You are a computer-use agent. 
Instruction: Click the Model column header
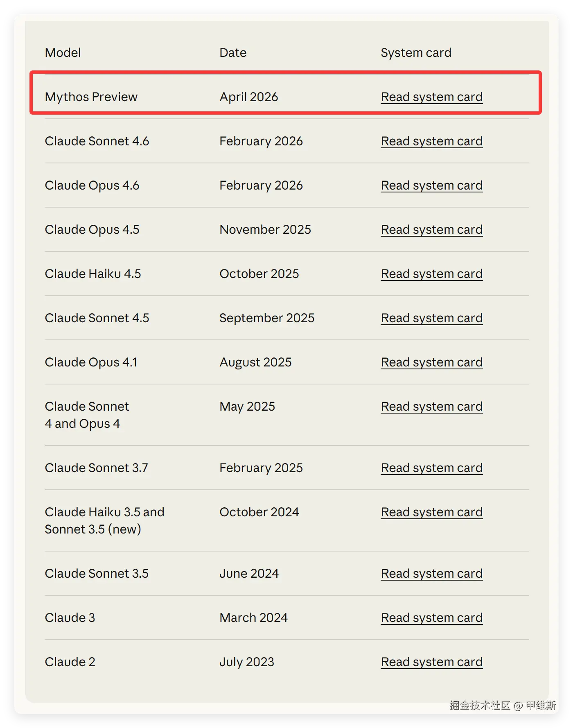(x=63, y=53)
